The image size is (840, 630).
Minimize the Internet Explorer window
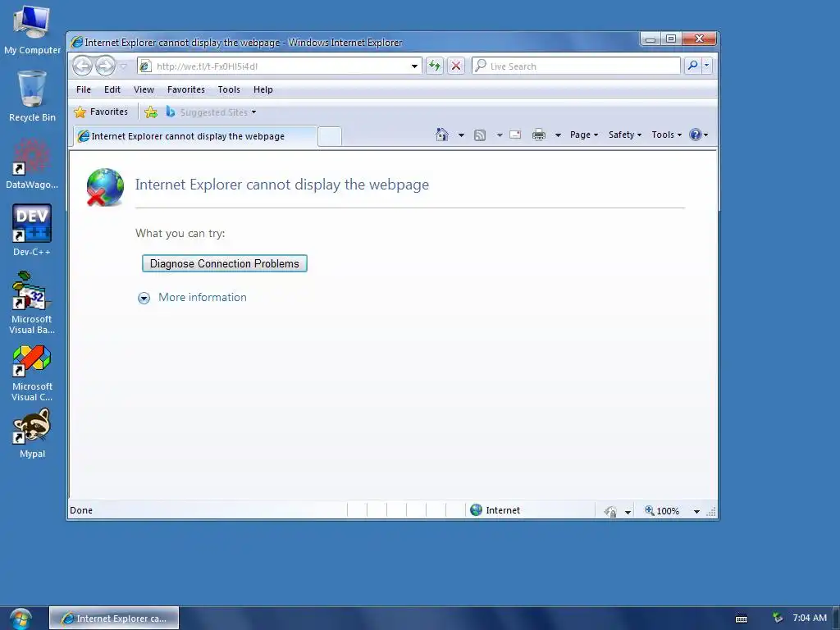coord(651,39)
